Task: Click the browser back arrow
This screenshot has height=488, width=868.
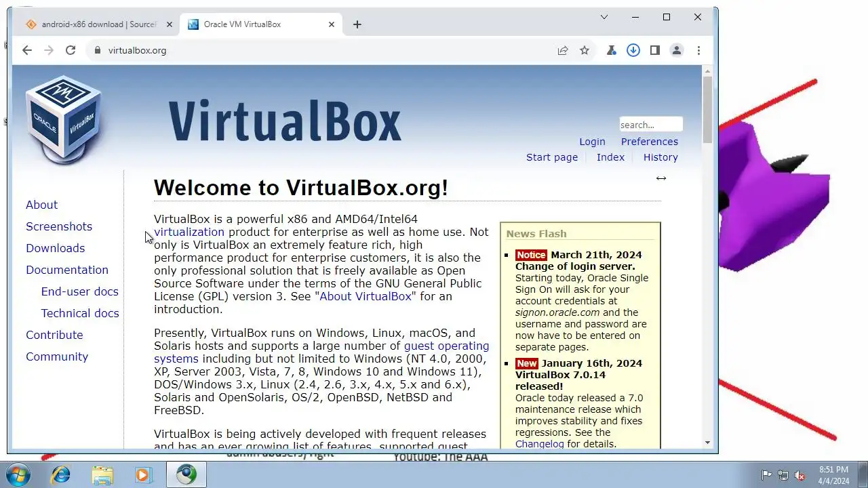Action: click(x=27, y=50)
